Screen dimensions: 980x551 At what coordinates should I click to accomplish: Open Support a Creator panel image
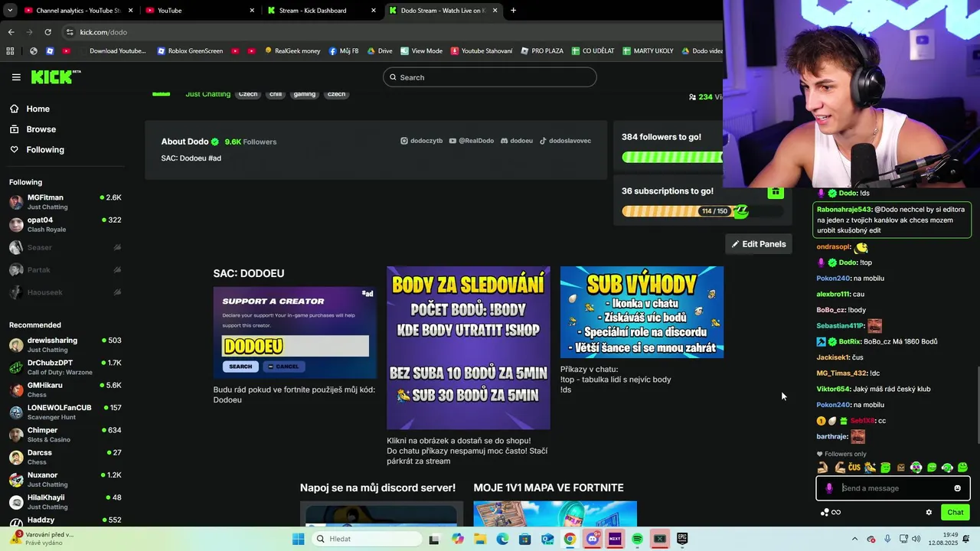pyautogui.click(x=295, y=333)
